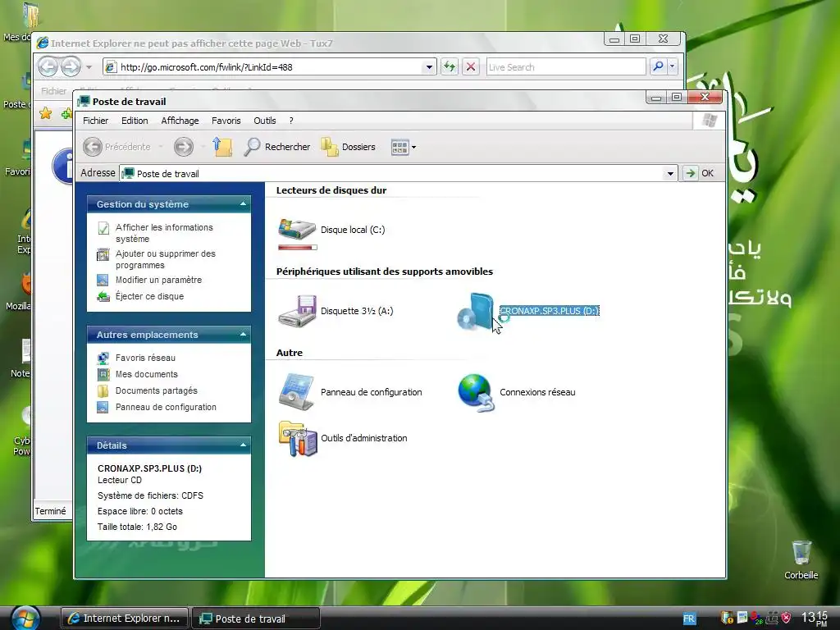Click the forward arrow in Poste de travail toolbar
The width and height of the screenshot is (840, 630).
184,146
